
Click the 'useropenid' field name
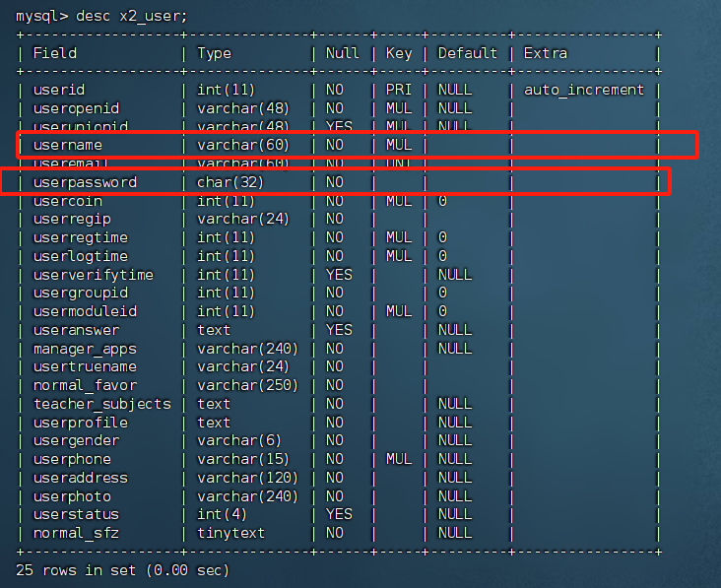(x=76, y=108)
